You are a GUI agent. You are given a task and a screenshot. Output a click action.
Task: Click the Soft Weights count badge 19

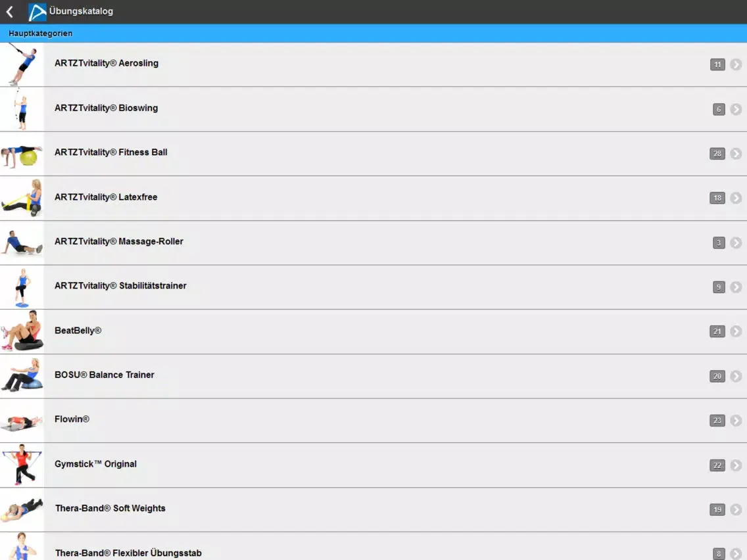coord(717,509)
